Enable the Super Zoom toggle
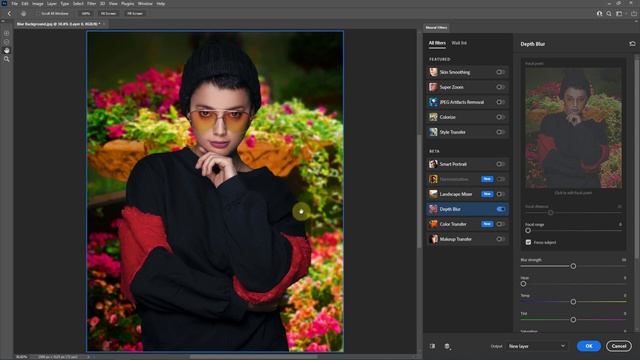Screen dimensions: 640x360 [x=500, y=87]
